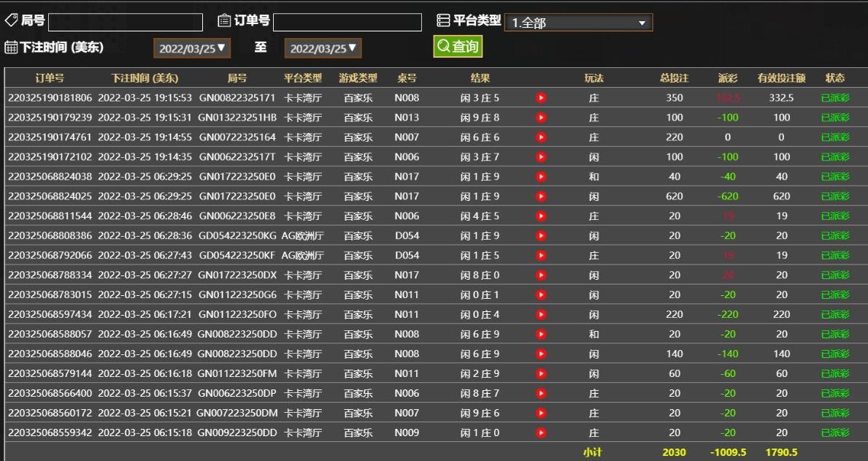This screenshot has height=461, width=868.
Task: Click the 总投注 column header
Action: click(674, 78)
